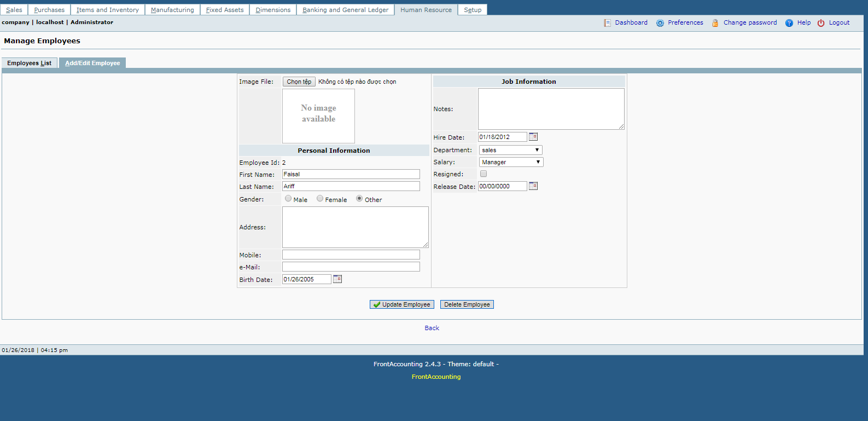
Task: Click the Choose file button for image
Action: tap(299, 82)
